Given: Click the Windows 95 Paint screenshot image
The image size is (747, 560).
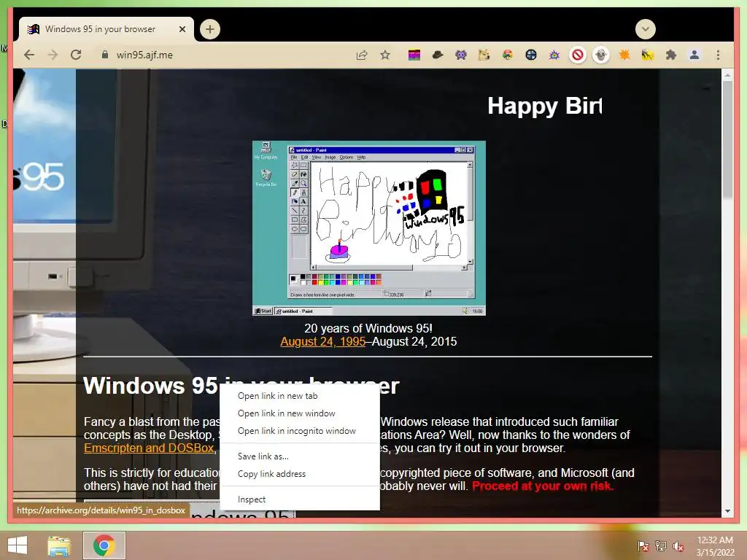Looking at the screenshot, I should click(368, 228).
